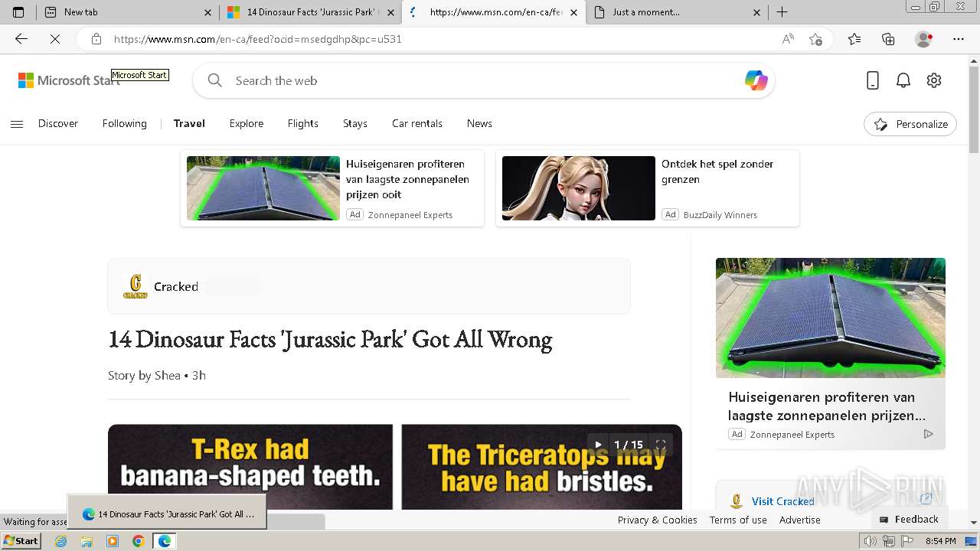Open the browser profile avatar
Viewport: 980px width, 551px height.
pyautogui.click(x=924, y=39)
